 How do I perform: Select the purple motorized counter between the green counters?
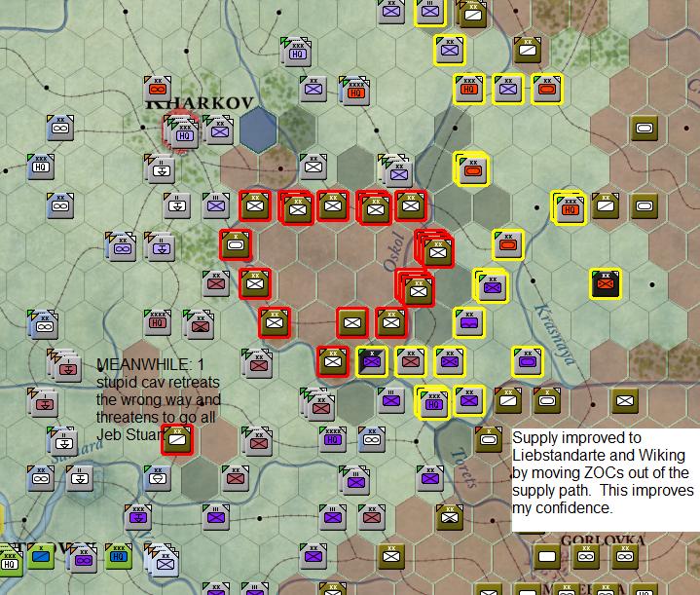click(82, 558)
